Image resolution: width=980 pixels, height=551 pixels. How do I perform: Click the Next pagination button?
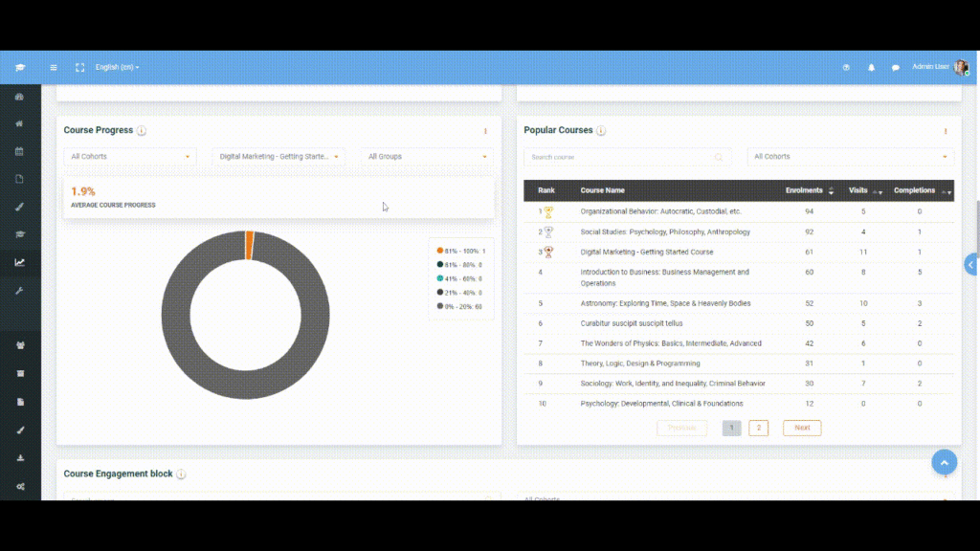802,428
